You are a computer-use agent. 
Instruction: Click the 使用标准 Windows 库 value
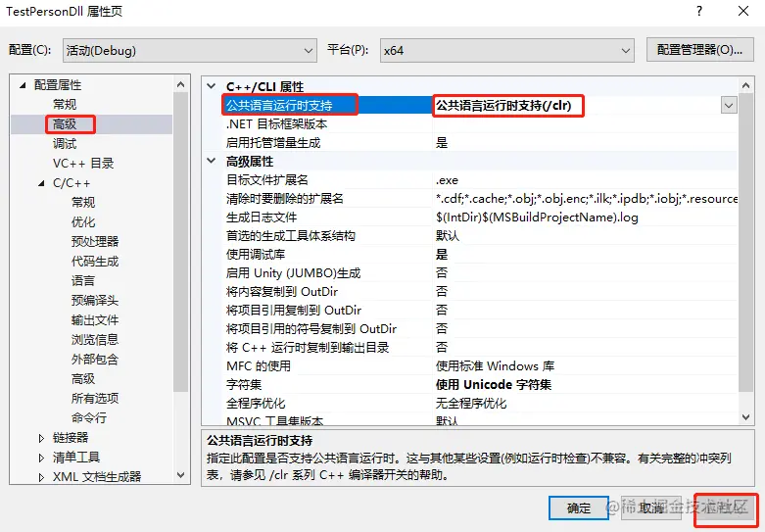(495, 365)
